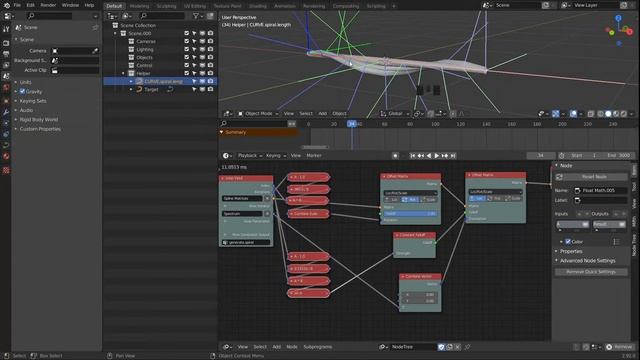Click the Blender logo menu icon
The height and width of the screenshot is (360, 640).
point(6,5)
